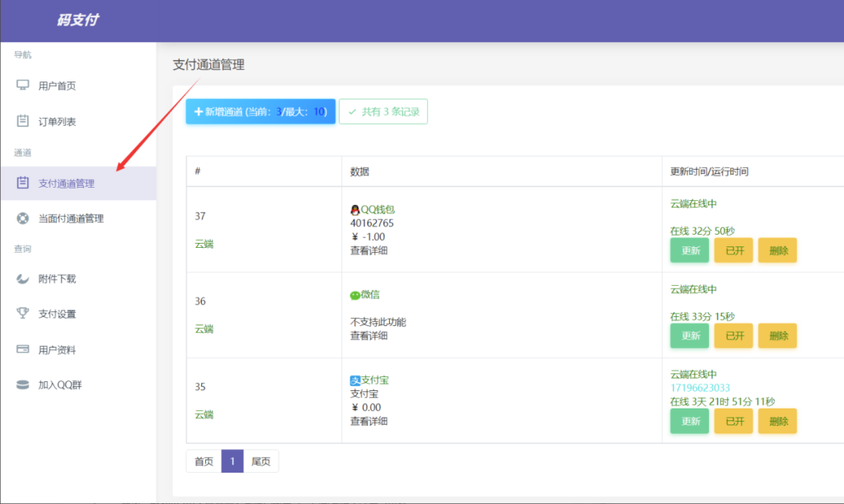
Task: Click the 支付通道管理 page heading
Action: pos(209,64)
